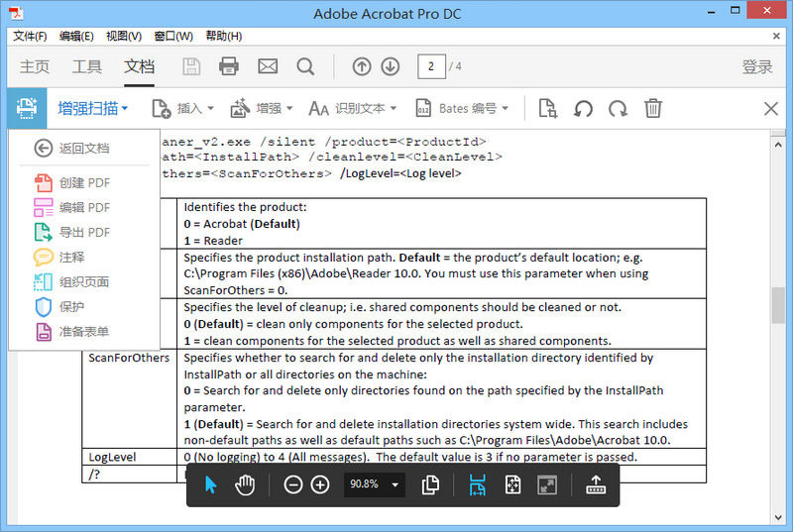Screen dimensions: 793x532
Task: Click the zoom out minus button
Action: (293, 484)
